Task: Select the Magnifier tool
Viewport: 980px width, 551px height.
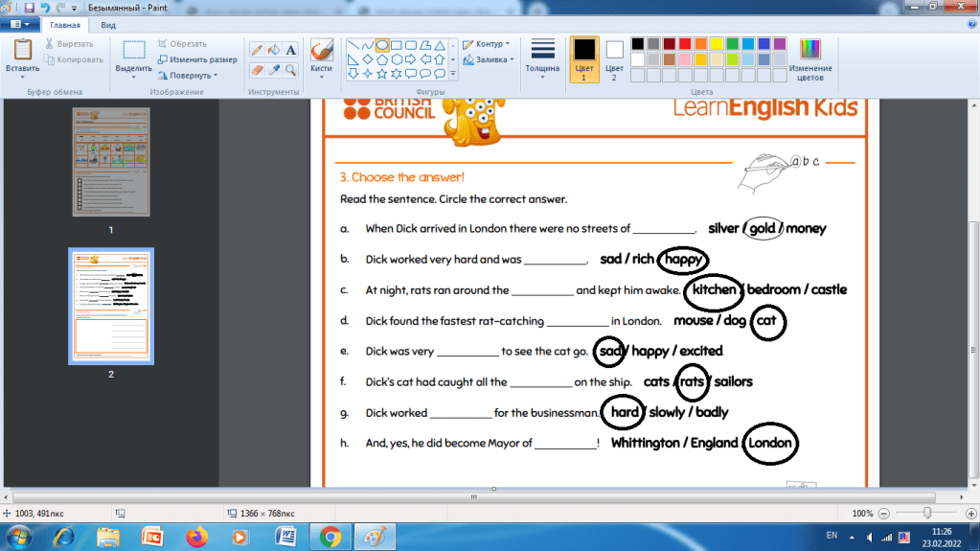Action: pyautogui.click(x=291, y=70)
